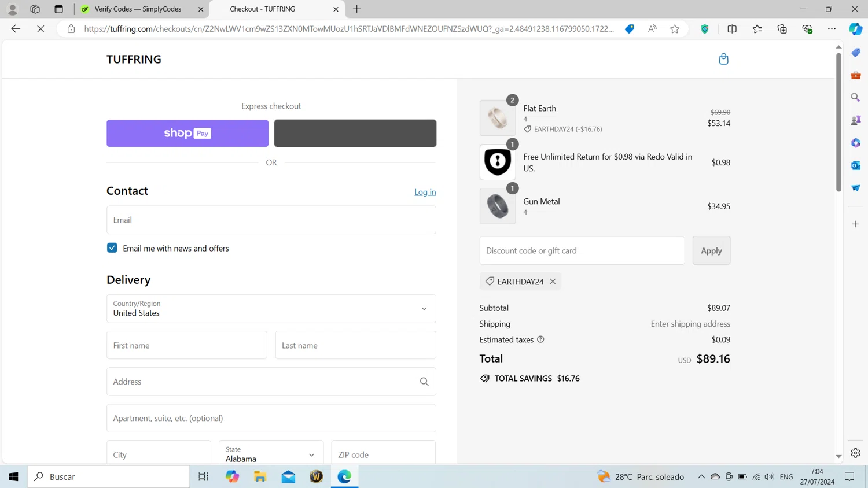This screenshot has height=488, width=868.
Task: Click the page vertical scrollbar
Action: (x=838, y=121)
